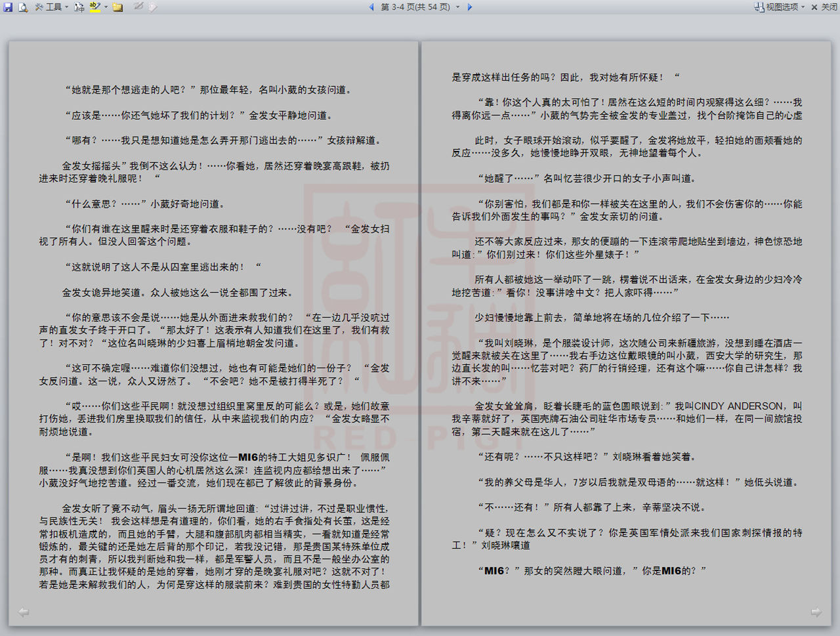Open the 工具 (Tools) menu

(54, 7)
